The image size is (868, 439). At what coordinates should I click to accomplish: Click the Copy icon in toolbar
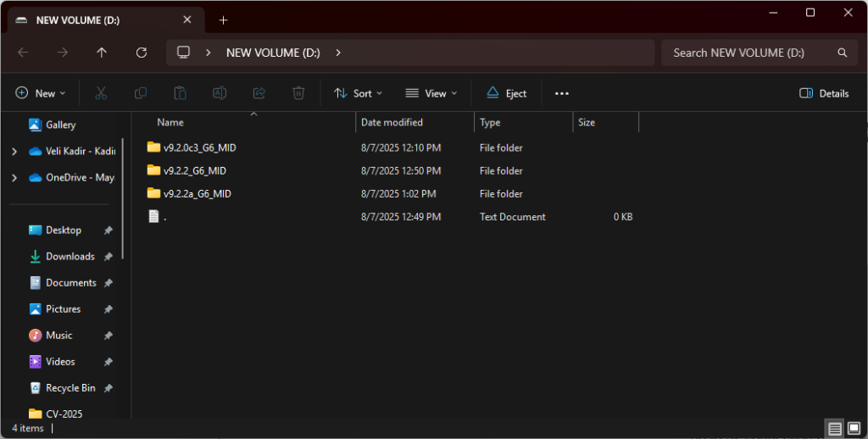pos(141,93)
